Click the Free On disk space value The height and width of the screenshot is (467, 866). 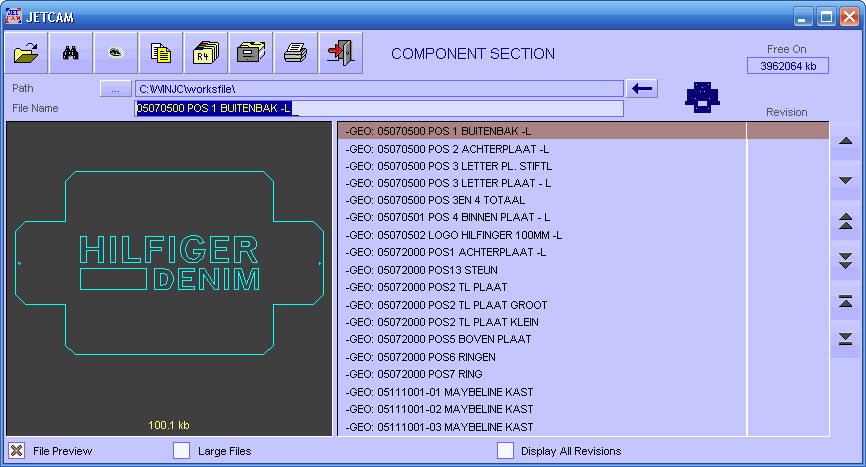(x=788, y=66)
